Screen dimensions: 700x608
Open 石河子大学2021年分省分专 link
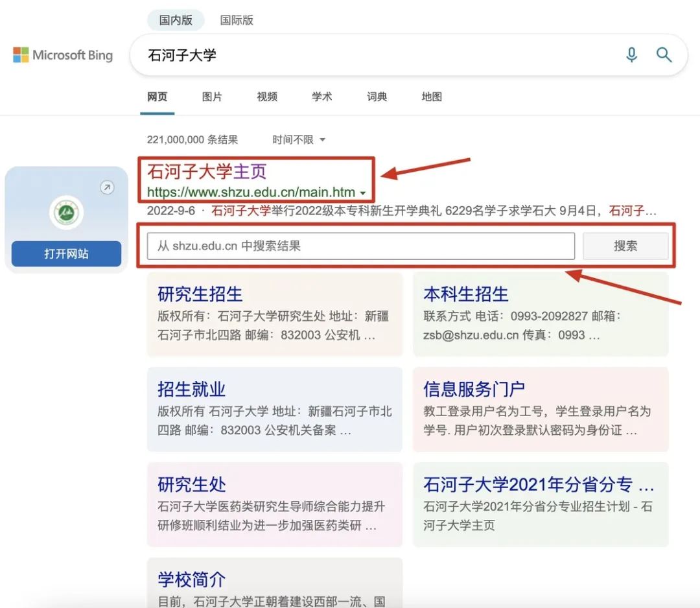tap(539, 484)
